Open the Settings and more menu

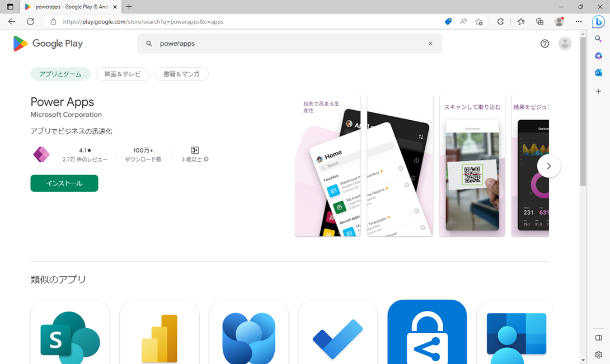tap(579, 22)
